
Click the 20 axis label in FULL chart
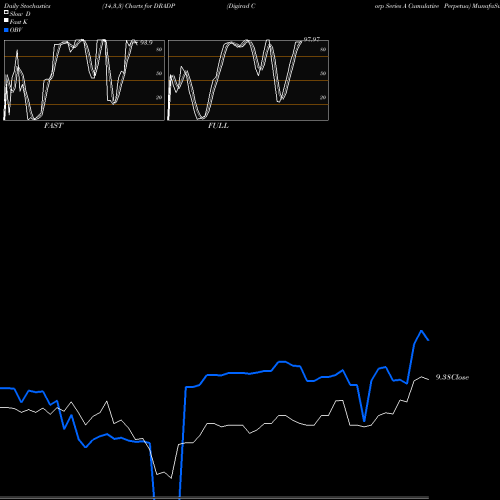coord(323,97)
